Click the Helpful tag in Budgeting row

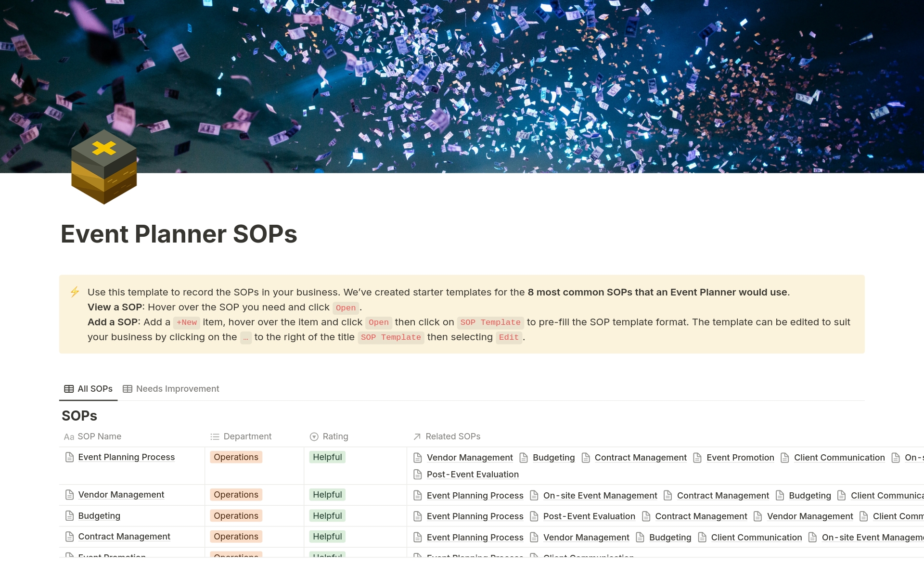327,516
